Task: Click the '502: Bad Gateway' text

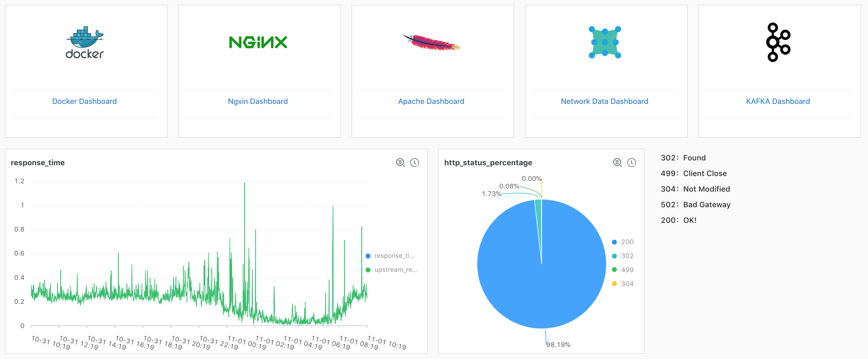Action: click(x=695, y=205)
